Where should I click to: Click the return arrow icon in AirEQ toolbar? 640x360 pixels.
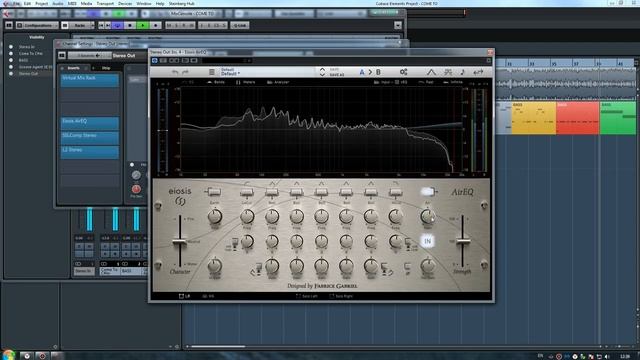click(x=478, y=72)
